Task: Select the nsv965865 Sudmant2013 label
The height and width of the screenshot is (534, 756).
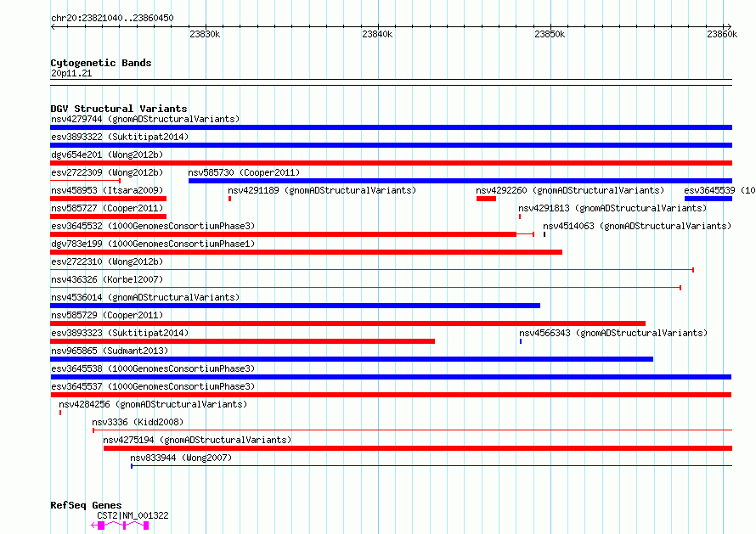Action: [x=110, y=351]
